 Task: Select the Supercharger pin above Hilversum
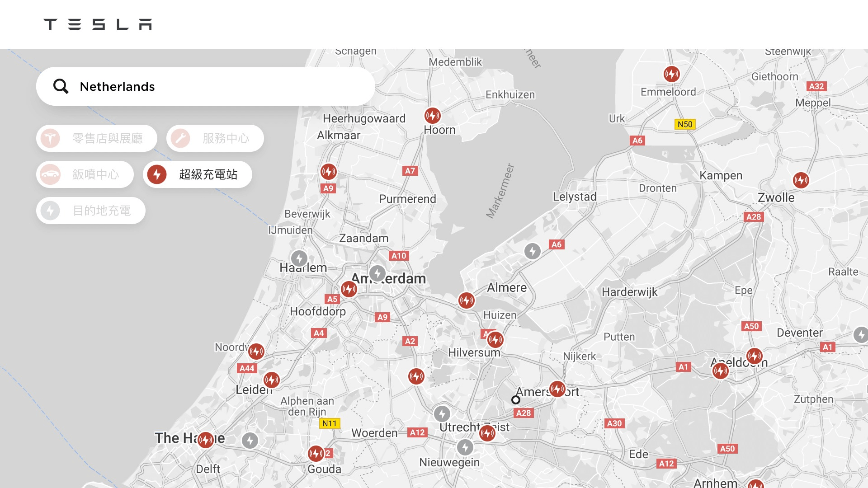click(x=495, y=339)
